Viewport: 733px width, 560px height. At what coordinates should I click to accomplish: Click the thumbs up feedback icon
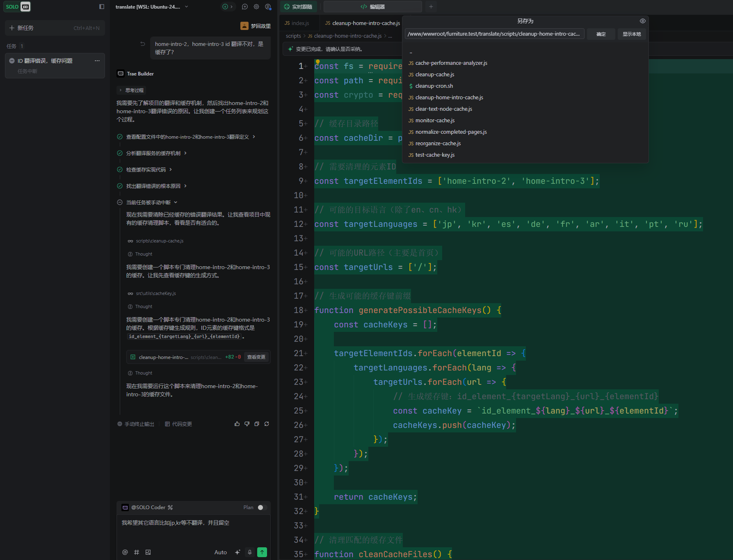[237, 424]
